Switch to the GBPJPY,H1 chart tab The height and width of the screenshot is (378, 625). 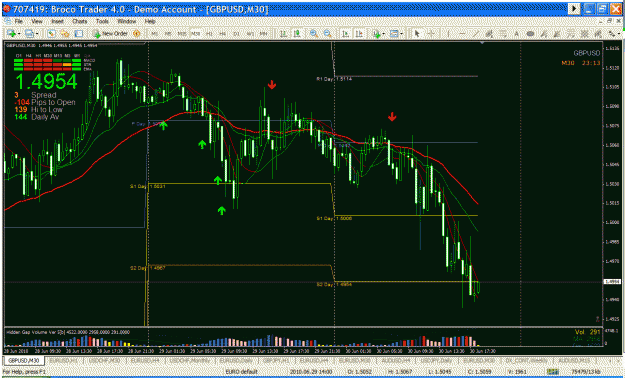(277, 360)
